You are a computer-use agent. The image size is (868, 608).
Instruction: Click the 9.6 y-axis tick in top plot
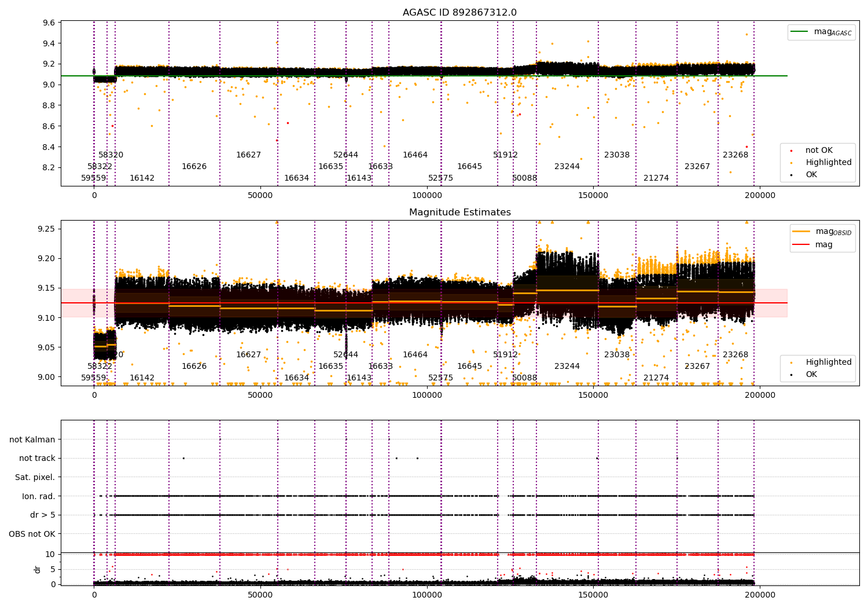coord(49,23)
